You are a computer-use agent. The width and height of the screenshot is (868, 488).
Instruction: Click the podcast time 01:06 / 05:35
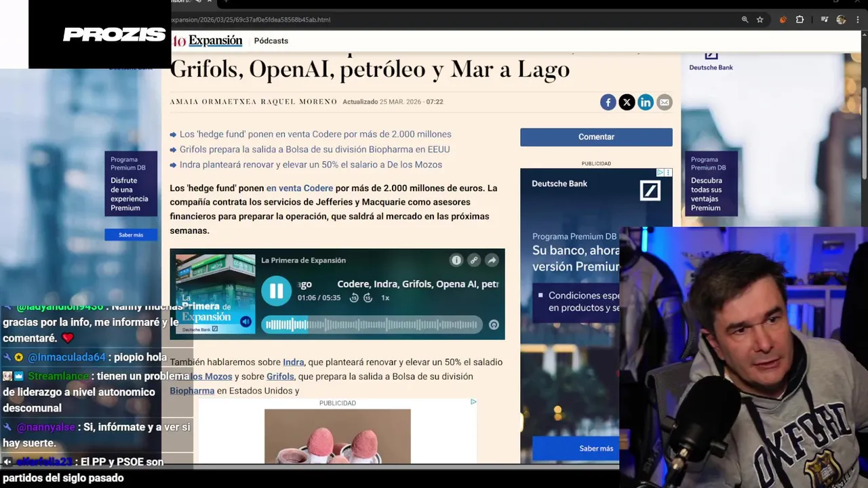tap(319, 298)
